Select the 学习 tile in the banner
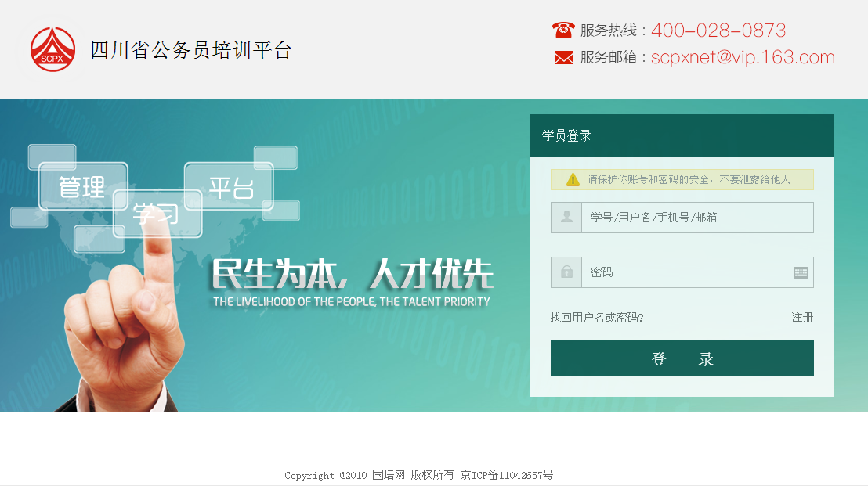Viewport: 868px width, 486px height. pos(156,214)
